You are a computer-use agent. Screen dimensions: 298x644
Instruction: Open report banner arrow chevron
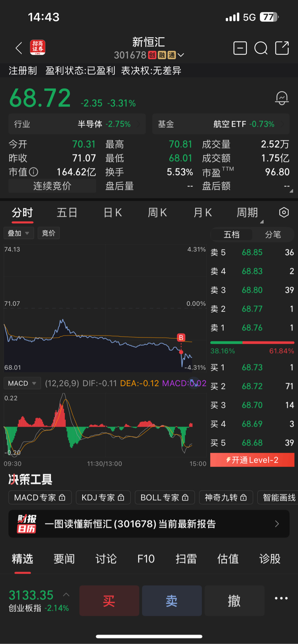pos(277,524)
